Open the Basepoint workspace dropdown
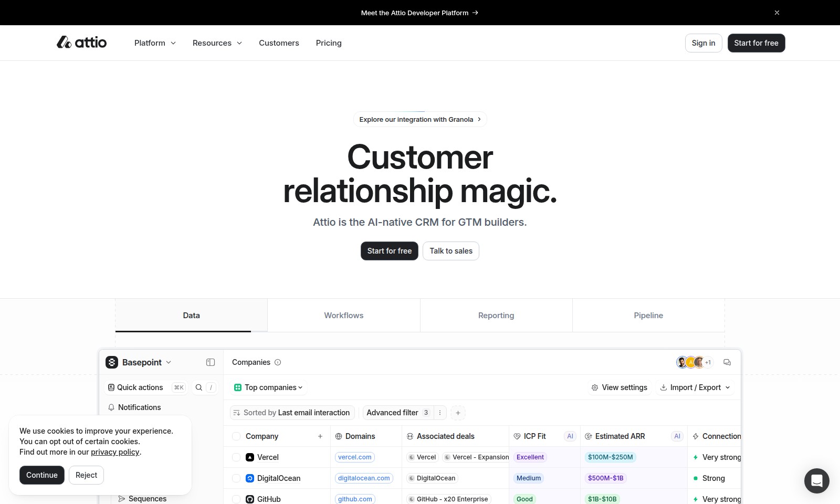This screenshot has height=504, width=840. [x=139, y=362]
